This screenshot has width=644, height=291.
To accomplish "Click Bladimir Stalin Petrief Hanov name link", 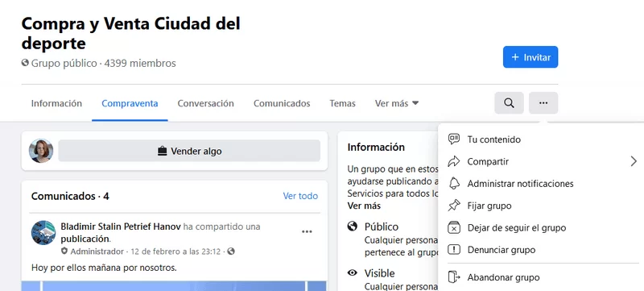I will tap(121, 227).
